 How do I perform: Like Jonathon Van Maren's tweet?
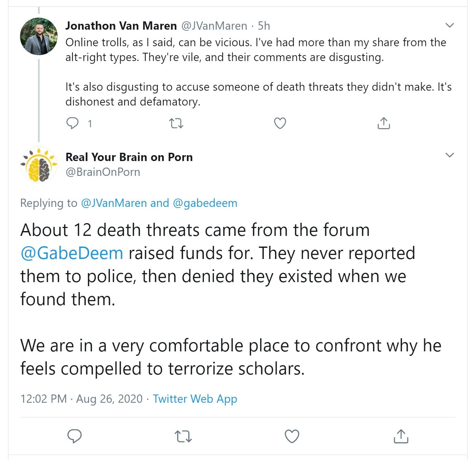point(280,123)
